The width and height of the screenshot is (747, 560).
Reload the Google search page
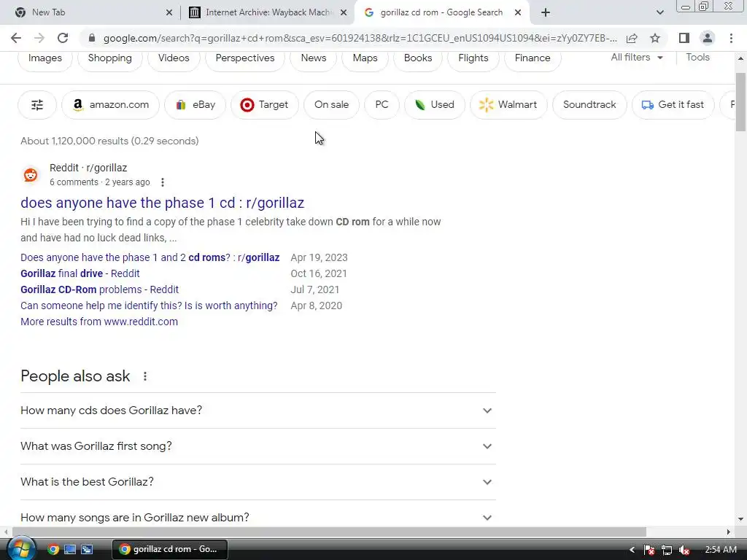pyautogui.click(x=63, y=38)
